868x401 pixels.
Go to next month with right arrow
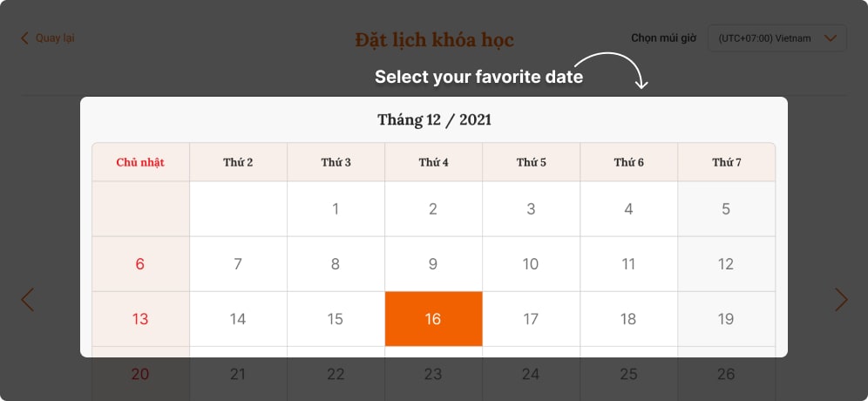[841, 300]
